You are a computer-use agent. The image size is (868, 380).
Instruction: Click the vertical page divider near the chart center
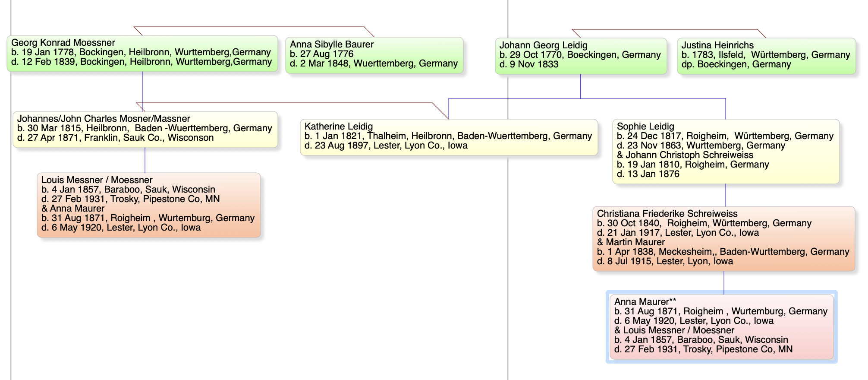click(x=508, y=259)
